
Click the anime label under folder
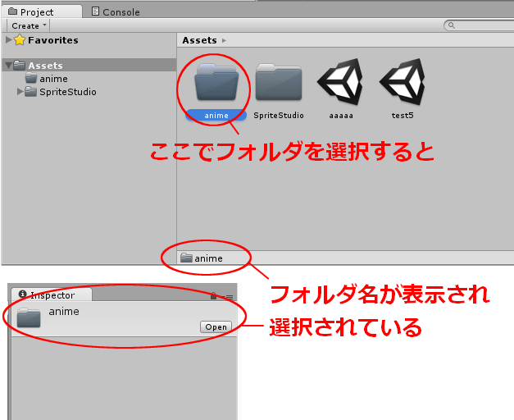point(216,116)
